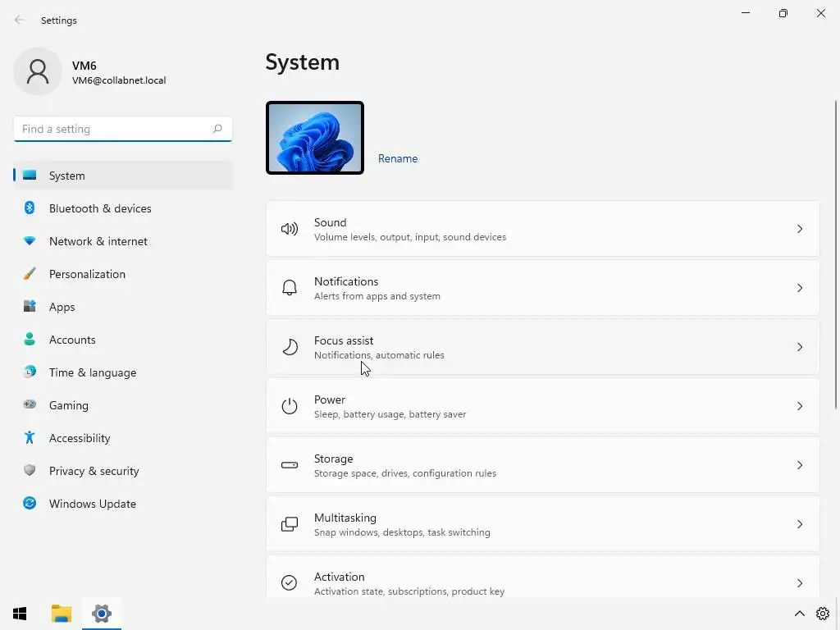Click the Focus assist moon icon
Viewport: 840px width, 630px height.
click(x=290, y=347)
